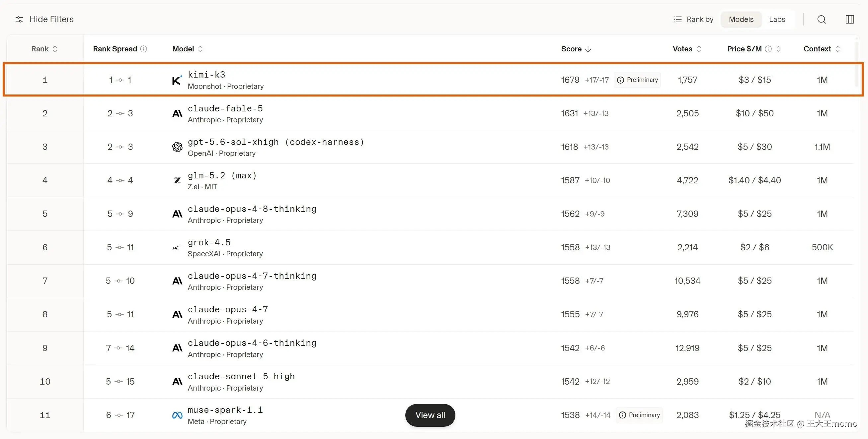The height and width of the screenshot is (439, 868).
Task: Open the grok-4.5 model name
Action: [209, 242]
